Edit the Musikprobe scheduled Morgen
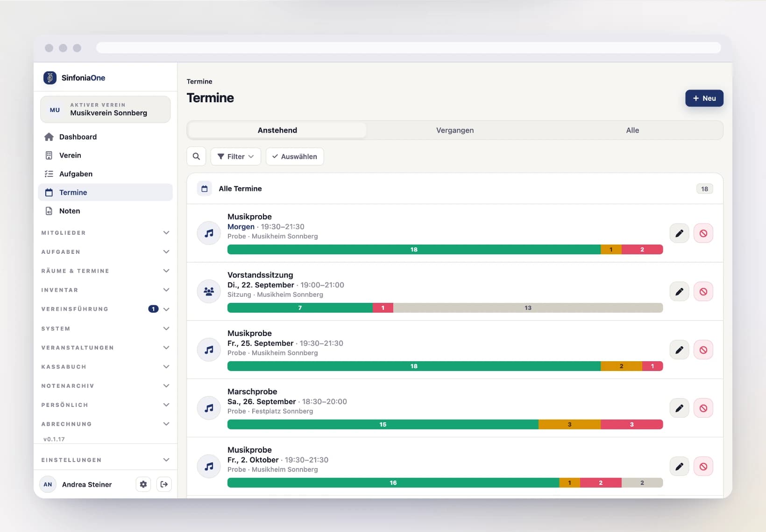766x532 pixels. click(x=679, y=233)
